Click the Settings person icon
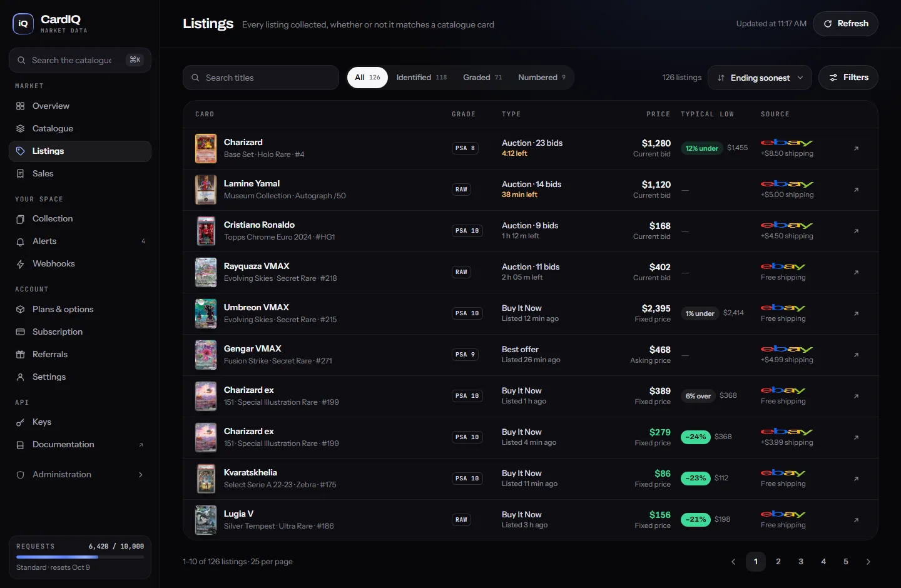Screen dimensions: 901x588 [x=21, y=377]
